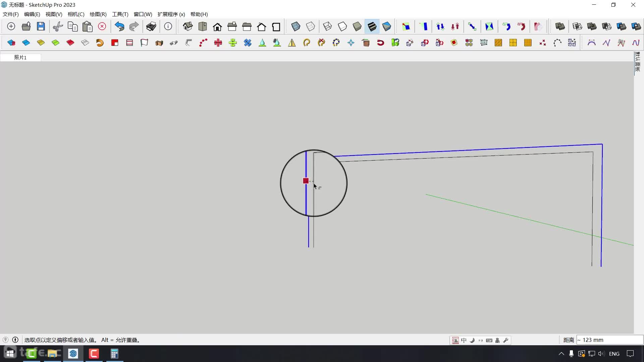Select Shaded style gray cube icon
Screen dimensions: 644x362
357,26
